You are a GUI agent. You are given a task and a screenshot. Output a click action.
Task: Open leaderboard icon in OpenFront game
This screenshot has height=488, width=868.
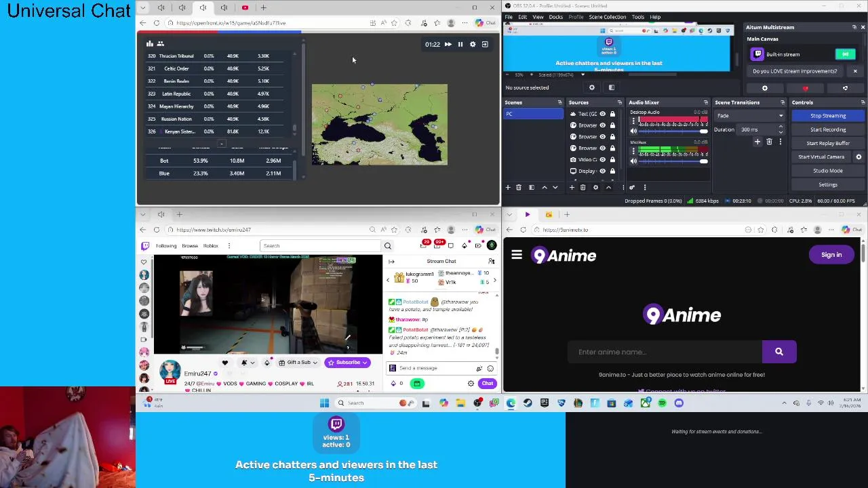pyautogui.click(x=150, y=44)
